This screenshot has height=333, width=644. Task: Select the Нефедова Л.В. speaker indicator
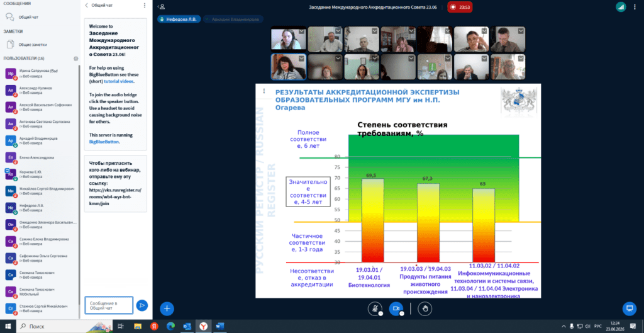pos(179,19)
